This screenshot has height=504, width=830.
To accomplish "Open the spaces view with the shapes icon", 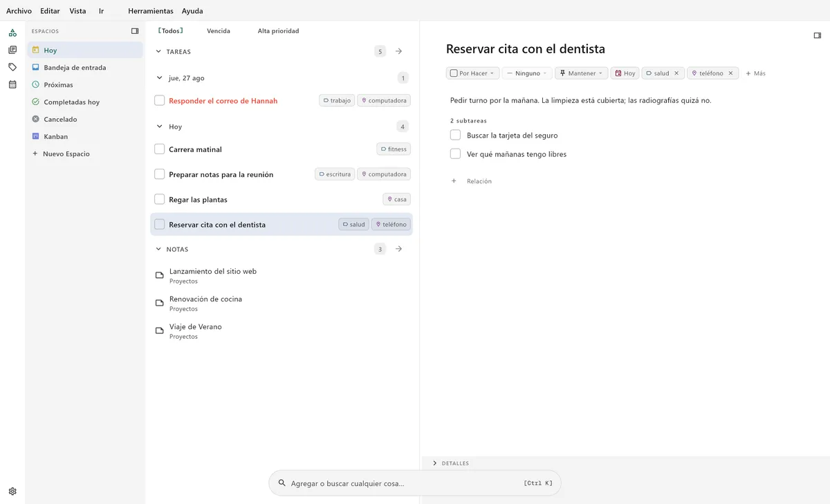I will pyautogui.click(x=12, y=32).
